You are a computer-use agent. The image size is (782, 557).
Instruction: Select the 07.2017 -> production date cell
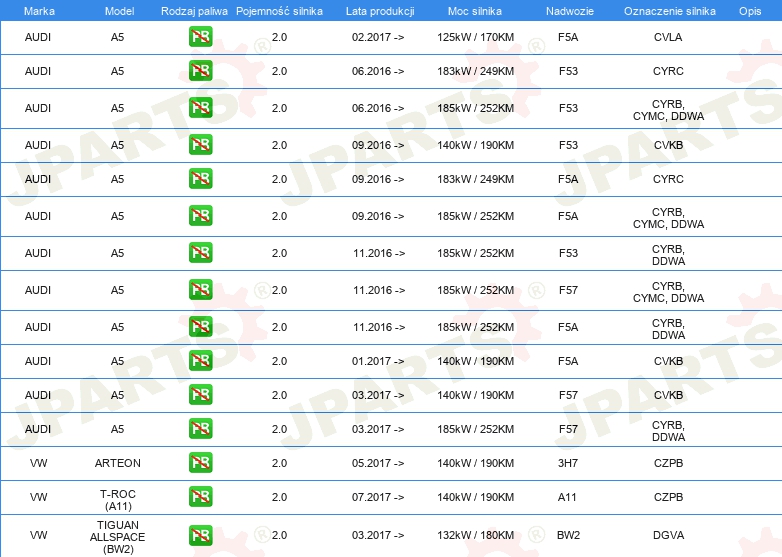[378, 497]
